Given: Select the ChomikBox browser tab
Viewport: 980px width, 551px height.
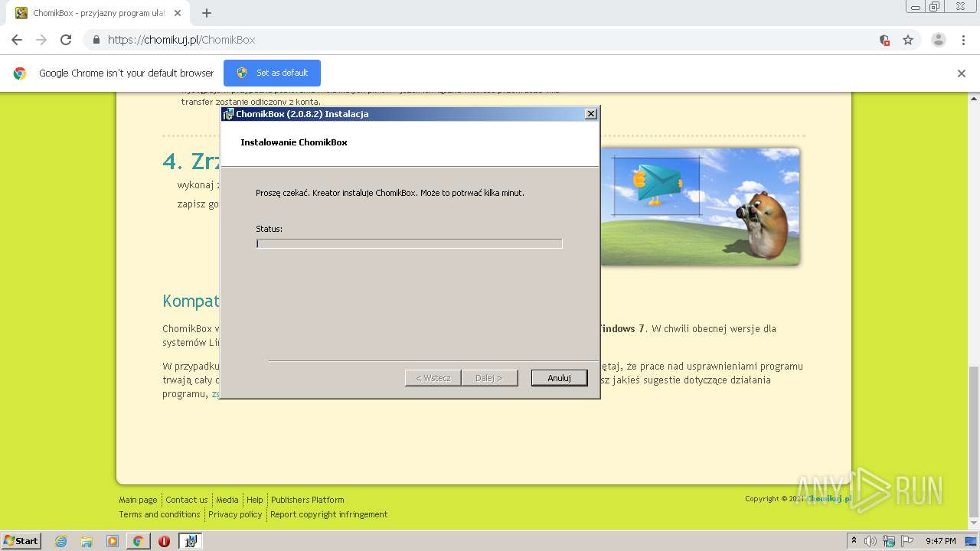Looking at the screenshot, I should pyautogui.click(x=100, y=13).
